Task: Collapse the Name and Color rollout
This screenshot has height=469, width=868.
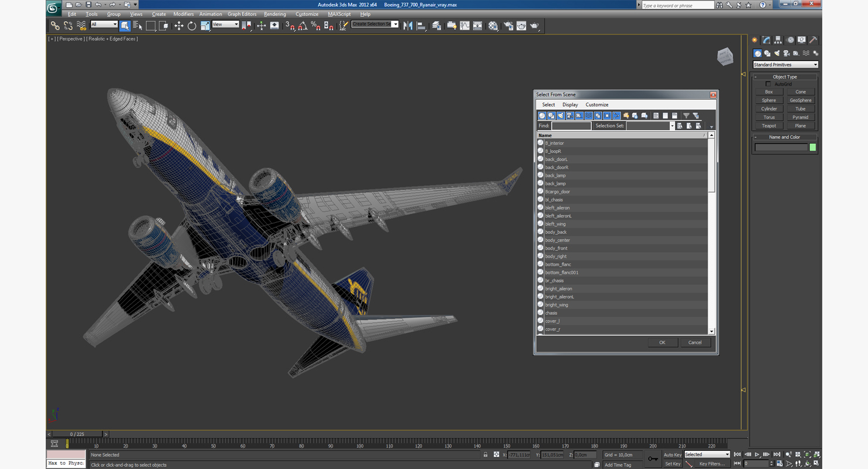Action: coord(785,137)
